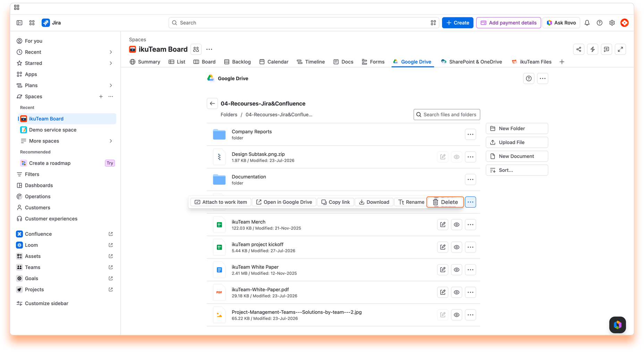Image resolution: width=644 pixels, height=352 pixels.
Task: Expand the Starred section chevron
Action: pos(111,63)
